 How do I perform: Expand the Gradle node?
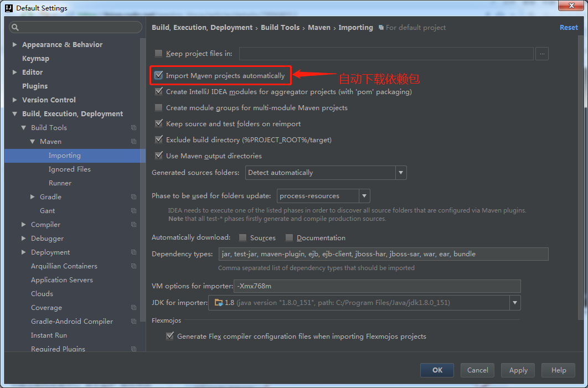(x=33, y=197)
